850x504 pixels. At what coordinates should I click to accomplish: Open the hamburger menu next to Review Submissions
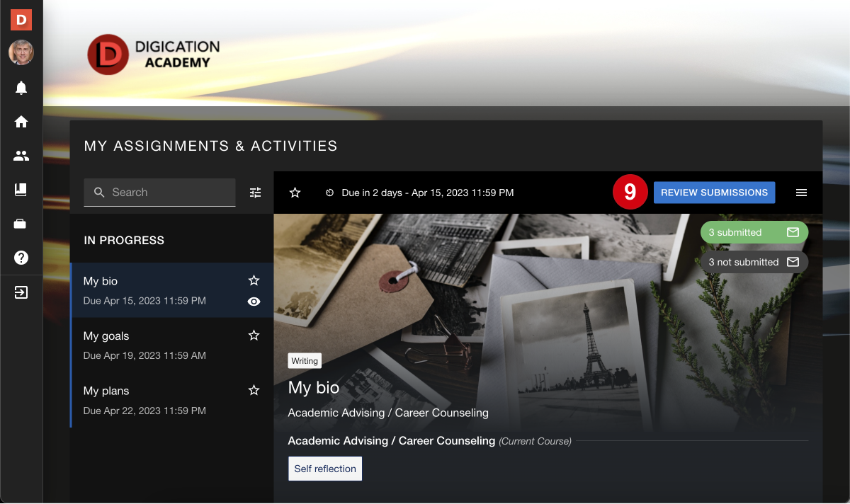pos(802,193)
